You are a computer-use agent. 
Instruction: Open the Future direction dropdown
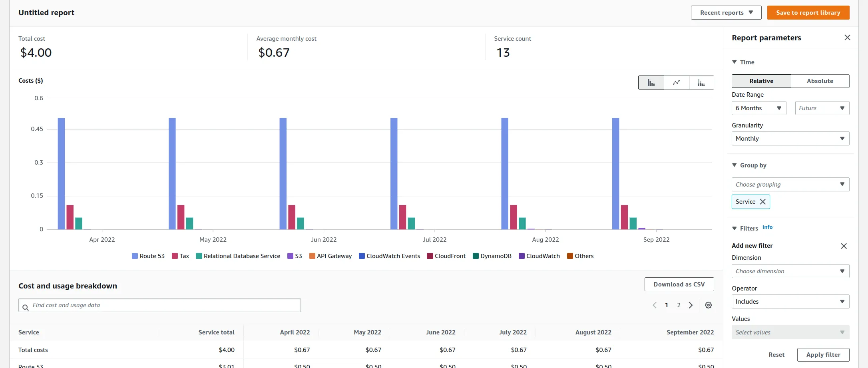coord(822,108)
